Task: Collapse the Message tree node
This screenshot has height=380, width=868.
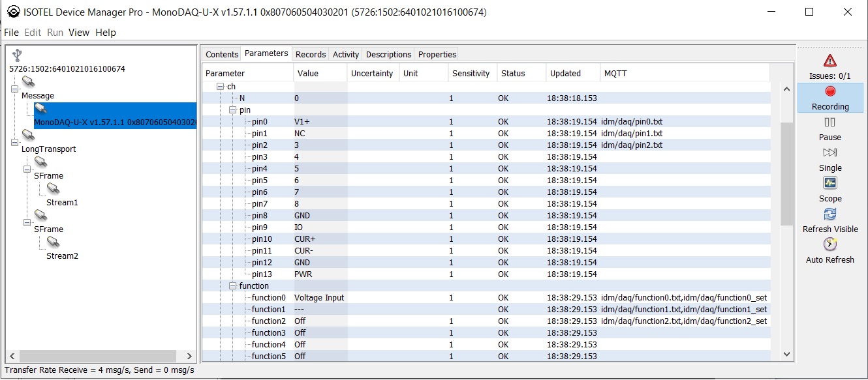Action: click(x=16, y=89)
